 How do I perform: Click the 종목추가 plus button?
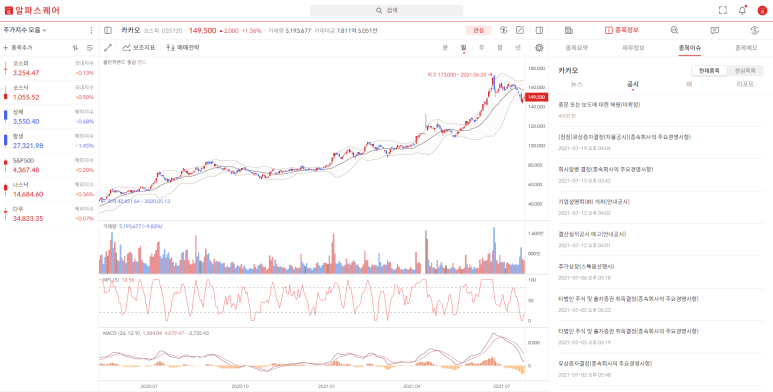click(17, 48)
